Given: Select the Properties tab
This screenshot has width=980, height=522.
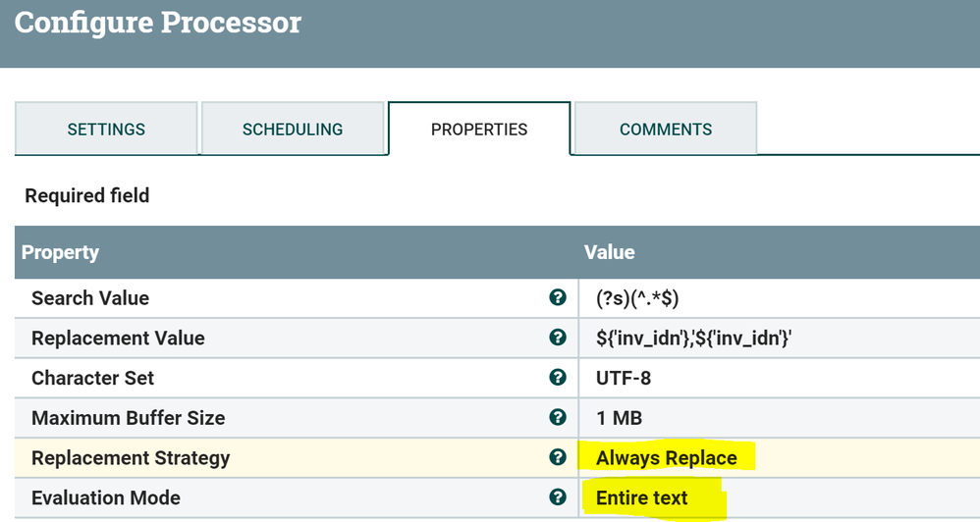Looking at the screenshot, I should [479, 130].
